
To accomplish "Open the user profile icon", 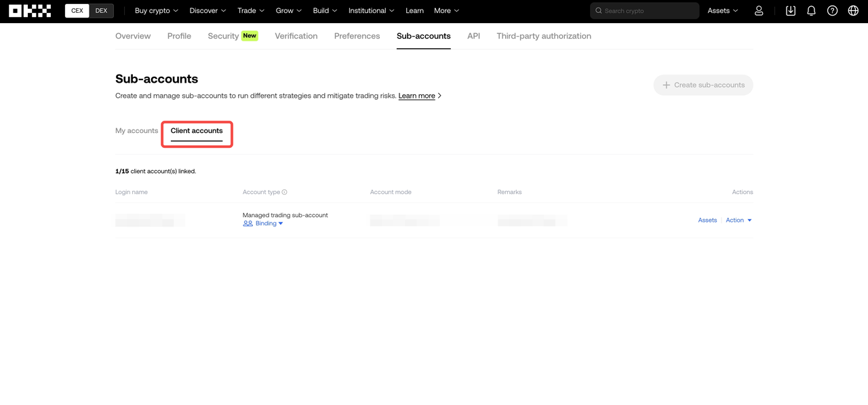I will (759, 10).
